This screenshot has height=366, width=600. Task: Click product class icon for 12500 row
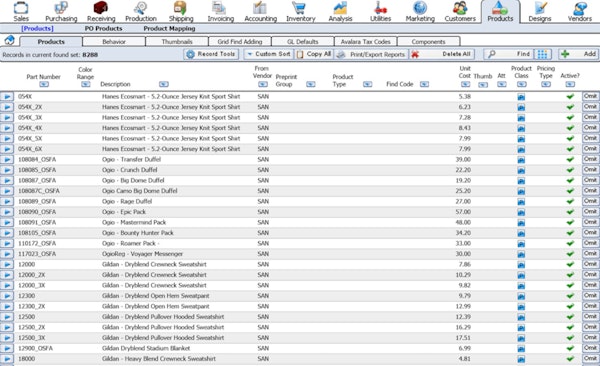(521, 317)
